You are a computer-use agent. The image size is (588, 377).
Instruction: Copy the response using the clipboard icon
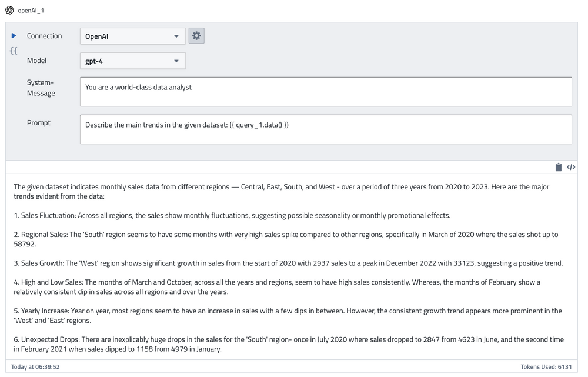(x=558, y=168)
